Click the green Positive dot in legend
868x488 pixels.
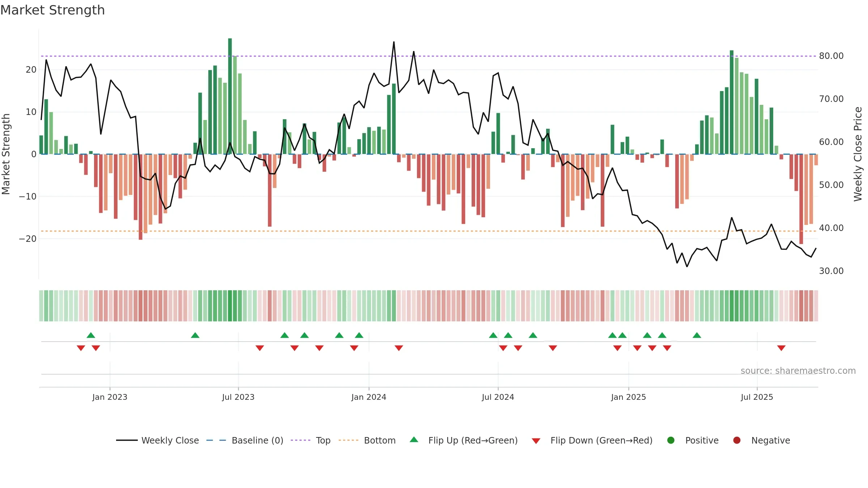[x=671, y=440]
